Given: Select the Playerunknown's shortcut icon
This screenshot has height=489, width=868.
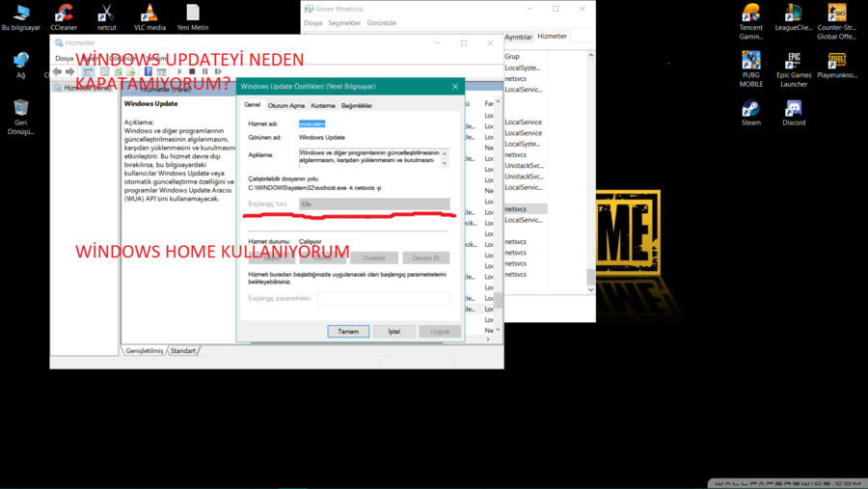Looking at the screenshot, I should click(x=836, y=66).
